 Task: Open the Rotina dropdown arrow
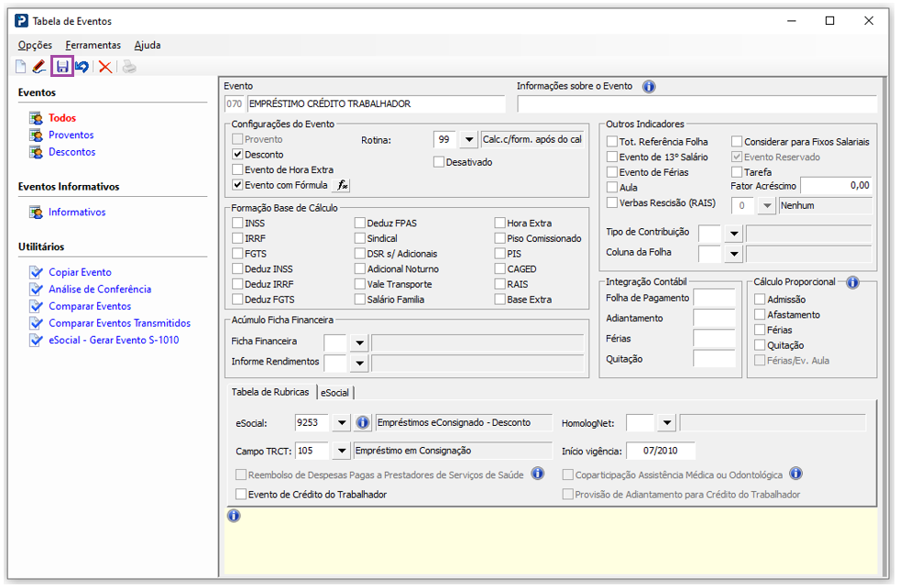pyautogui.click(x=469, y=140)
